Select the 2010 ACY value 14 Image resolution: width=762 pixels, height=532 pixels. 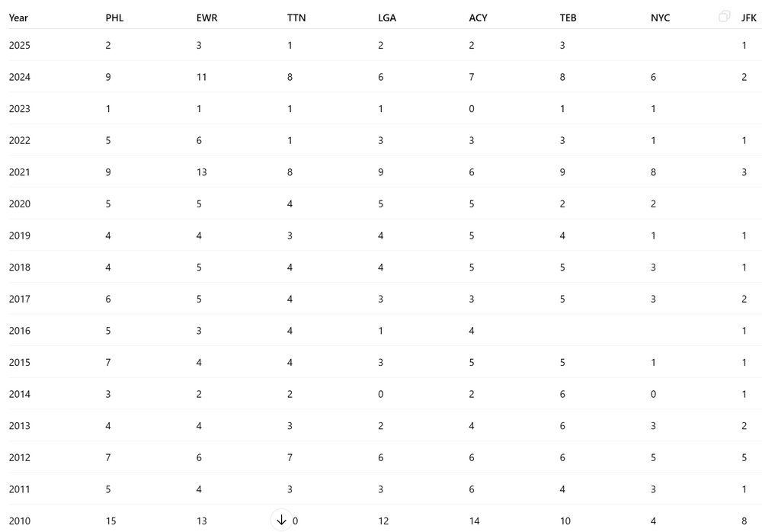[x=474, y=521]
